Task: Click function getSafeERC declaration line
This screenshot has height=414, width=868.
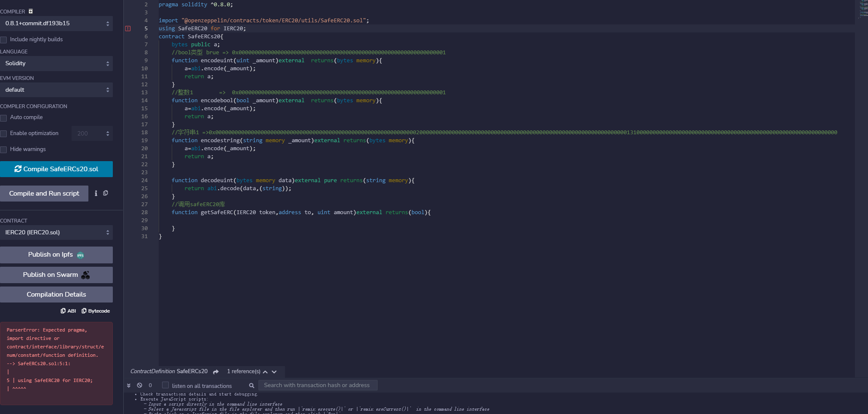Action: (301, 212)
